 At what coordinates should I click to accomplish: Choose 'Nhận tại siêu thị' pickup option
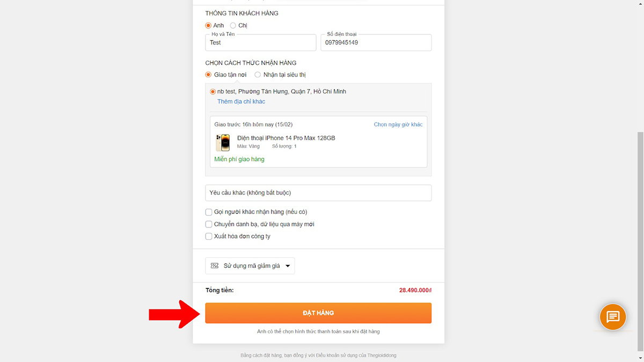pos(258,75)
